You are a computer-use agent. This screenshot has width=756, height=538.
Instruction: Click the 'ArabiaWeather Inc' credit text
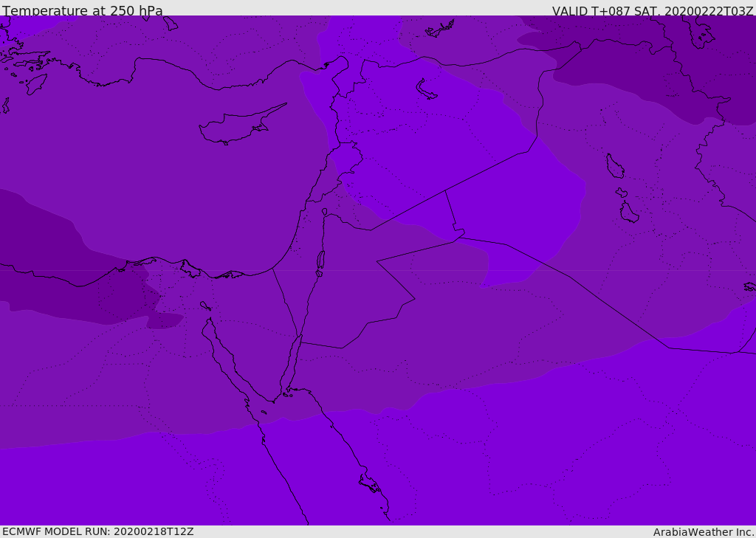[x=703, y=532]
